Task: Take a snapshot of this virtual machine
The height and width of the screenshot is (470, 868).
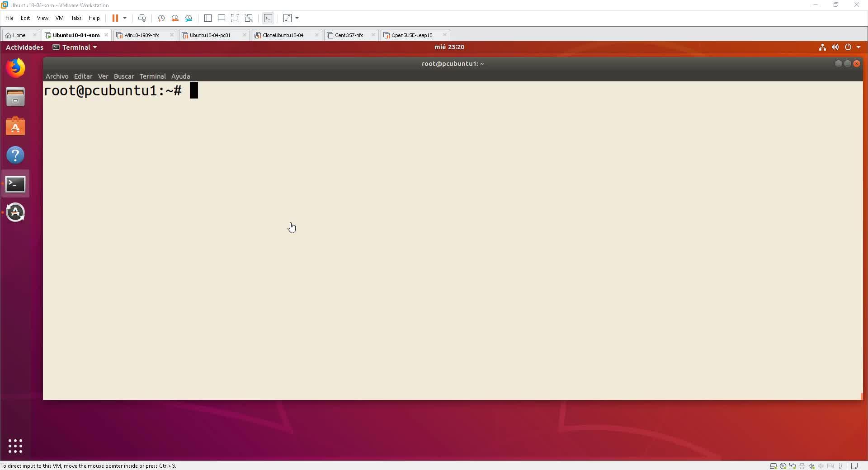Action: pos(161,18)
